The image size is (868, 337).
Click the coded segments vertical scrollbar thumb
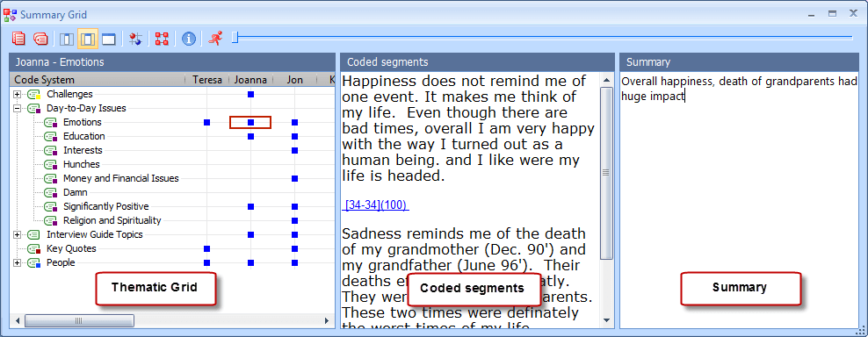click(x=606, y=173)
